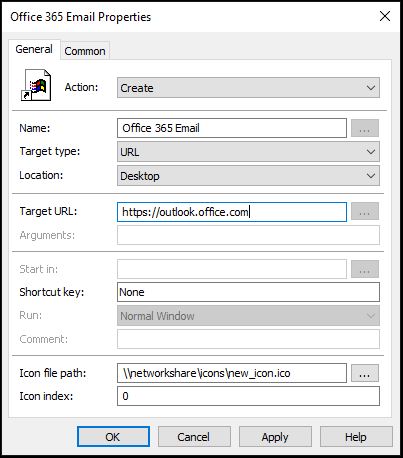This screenshot has height=458, width=403.
Task: Open Help for this dialog
Action: point(356,437)
